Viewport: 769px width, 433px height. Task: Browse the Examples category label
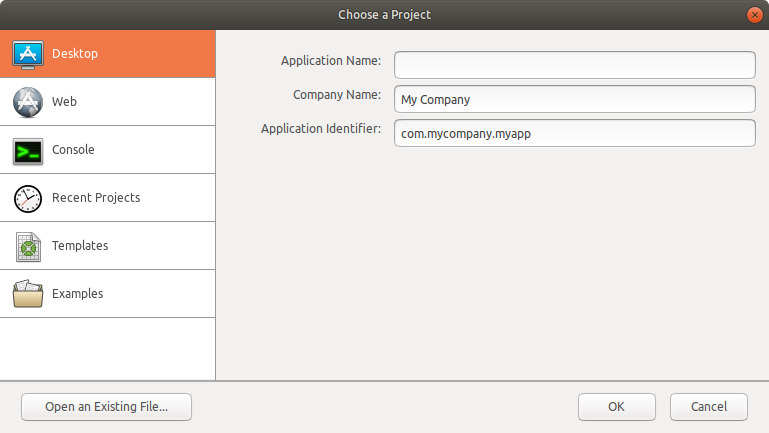[77, 294]
